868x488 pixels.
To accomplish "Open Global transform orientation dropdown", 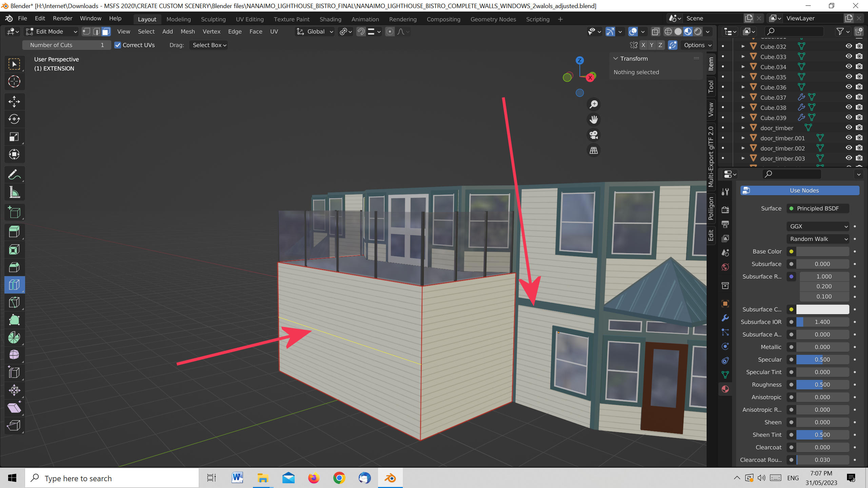I will click(315, 32).
